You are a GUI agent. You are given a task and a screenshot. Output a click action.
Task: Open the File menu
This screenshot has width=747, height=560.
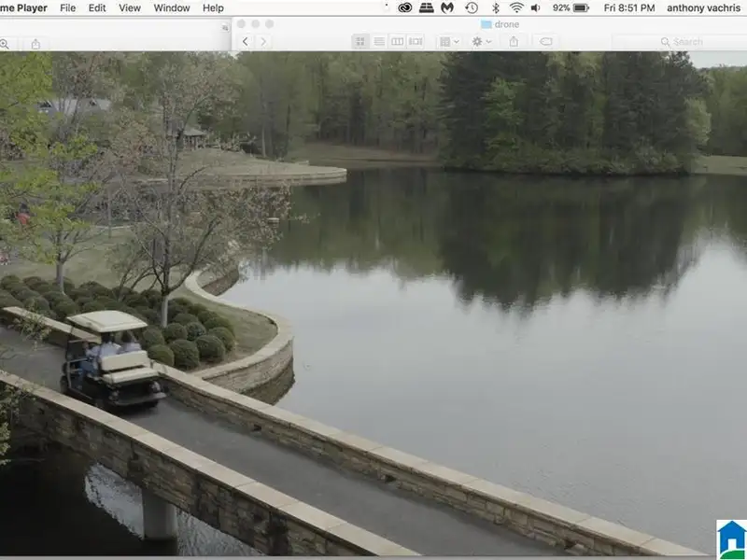pyautogui.click(x=68, y=7)
